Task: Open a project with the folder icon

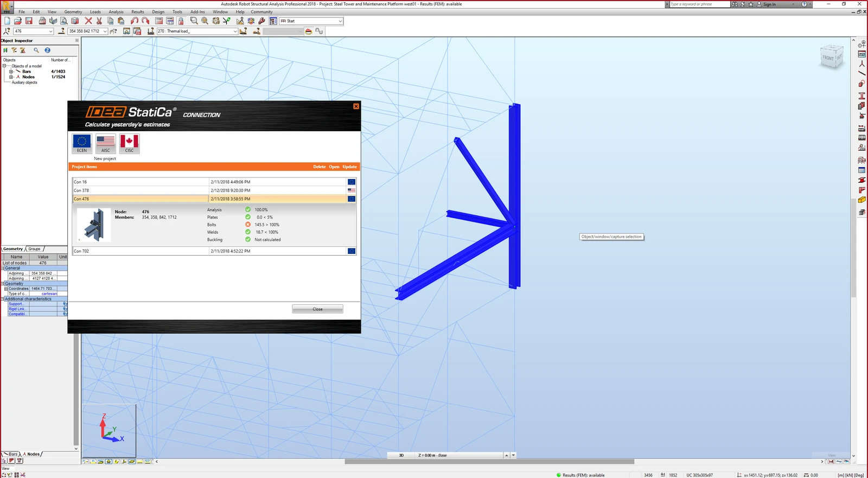Action: pyautogui.click(x=18, y=21)
